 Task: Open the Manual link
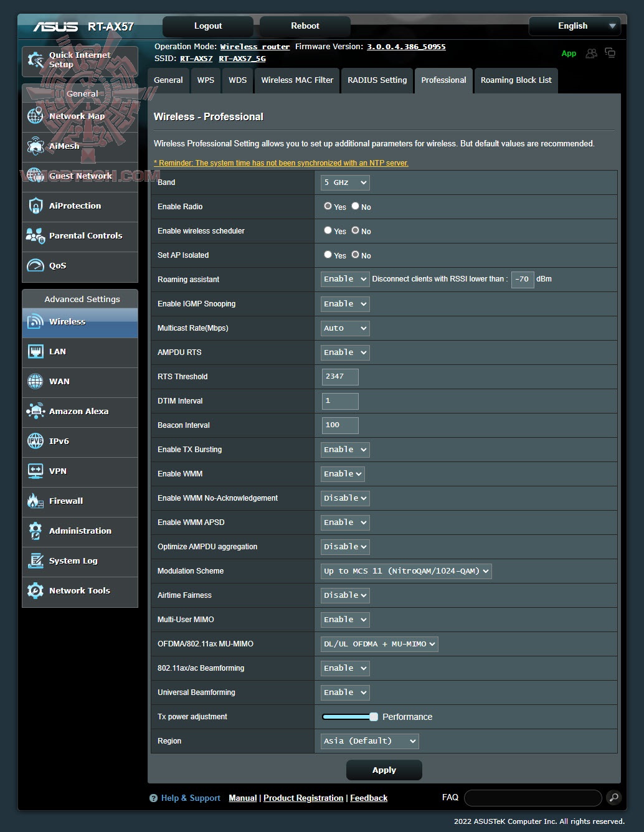pyautogui.click(x=243, y=798)
